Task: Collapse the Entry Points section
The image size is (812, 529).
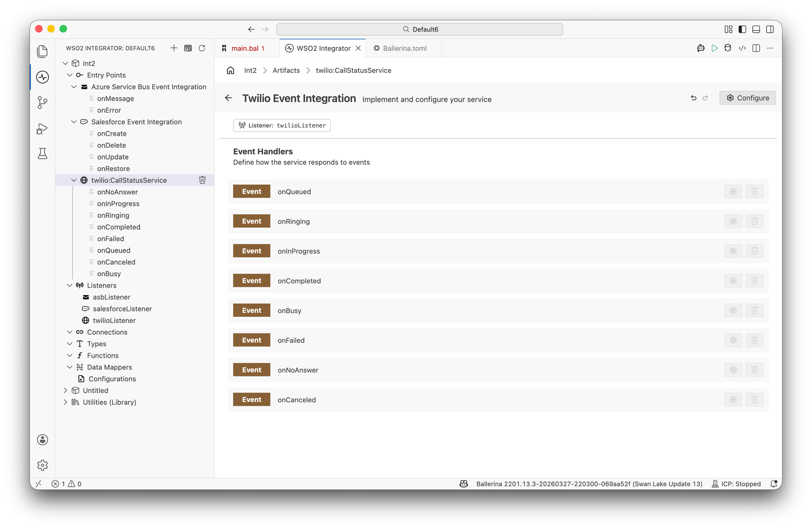Action: click(x=70, y=75)
